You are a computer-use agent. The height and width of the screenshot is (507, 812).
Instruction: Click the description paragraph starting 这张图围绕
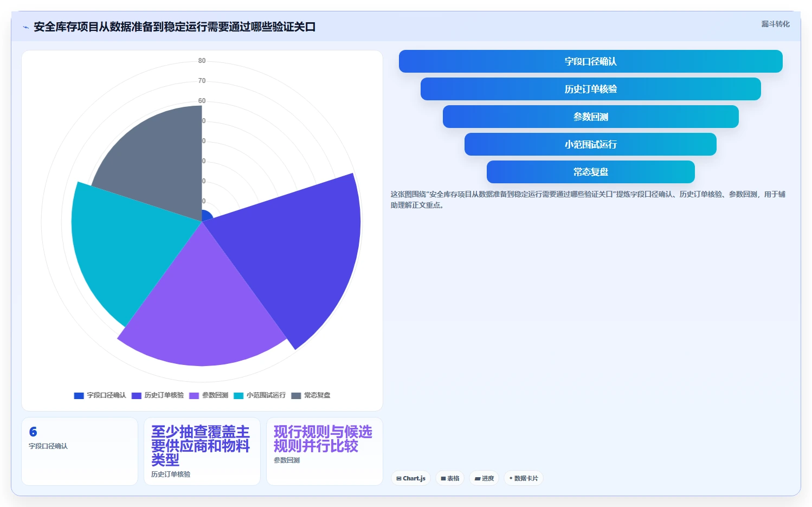588,200
